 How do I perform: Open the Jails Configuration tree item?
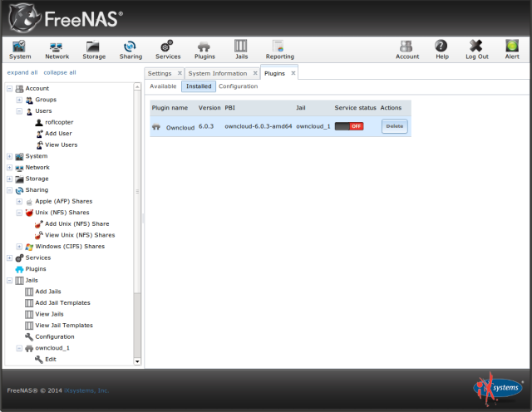point(54,336)
